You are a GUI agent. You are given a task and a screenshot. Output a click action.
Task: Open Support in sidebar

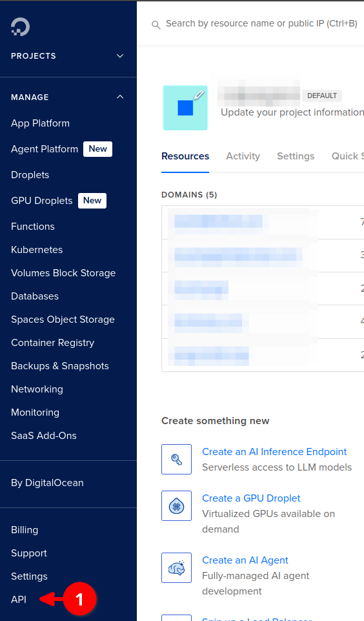pyautogui.click(x=28, y=553)
